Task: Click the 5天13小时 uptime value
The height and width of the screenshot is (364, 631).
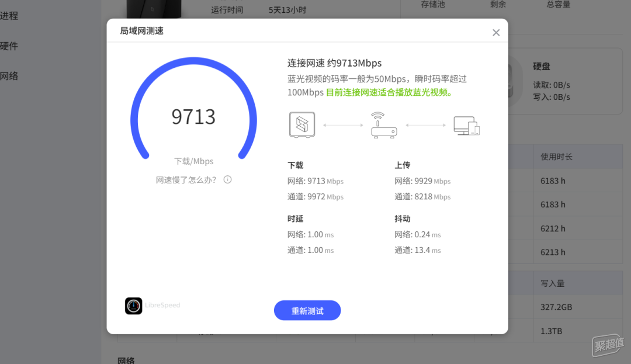Action: (287, 10)
